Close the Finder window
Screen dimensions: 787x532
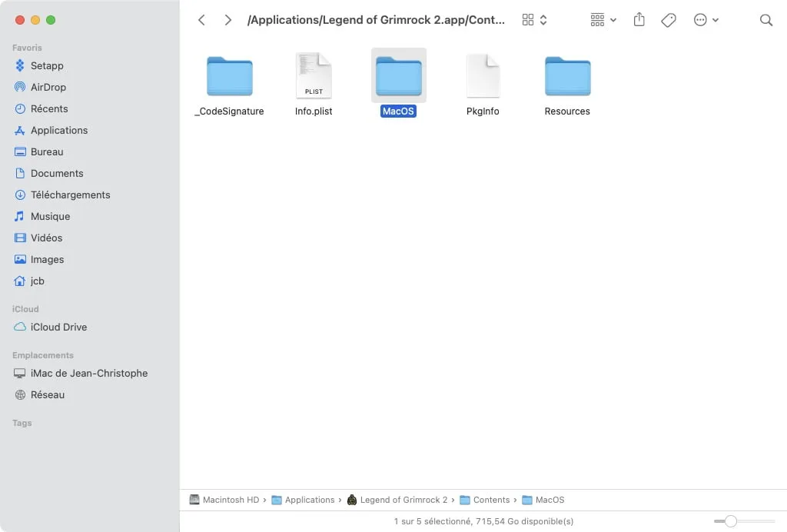[20, 20]
